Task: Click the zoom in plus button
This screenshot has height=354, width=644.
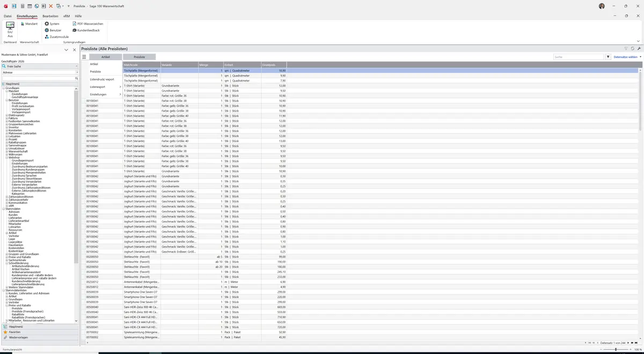Action: tap(630, 349)
